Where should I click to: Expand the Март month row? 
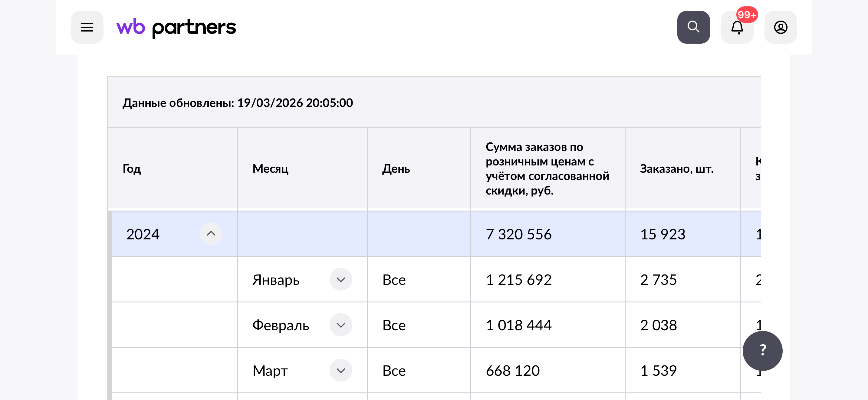point(341,370)
